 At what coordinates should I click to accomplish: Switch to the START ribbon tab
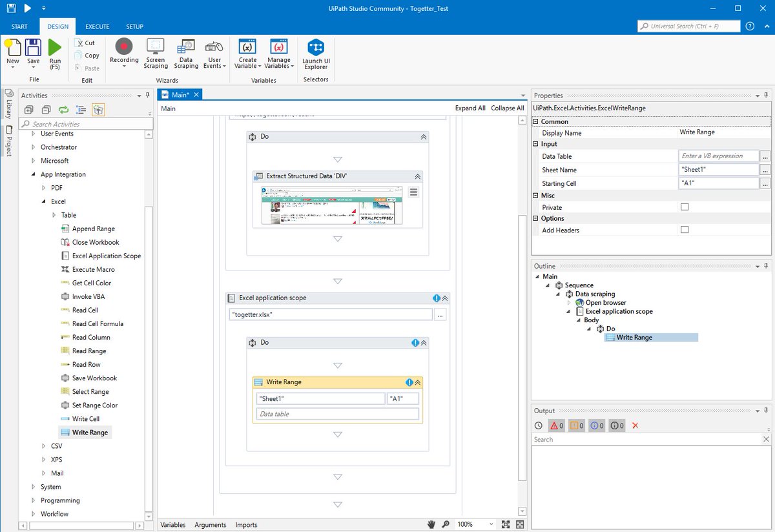coord(19,26)
